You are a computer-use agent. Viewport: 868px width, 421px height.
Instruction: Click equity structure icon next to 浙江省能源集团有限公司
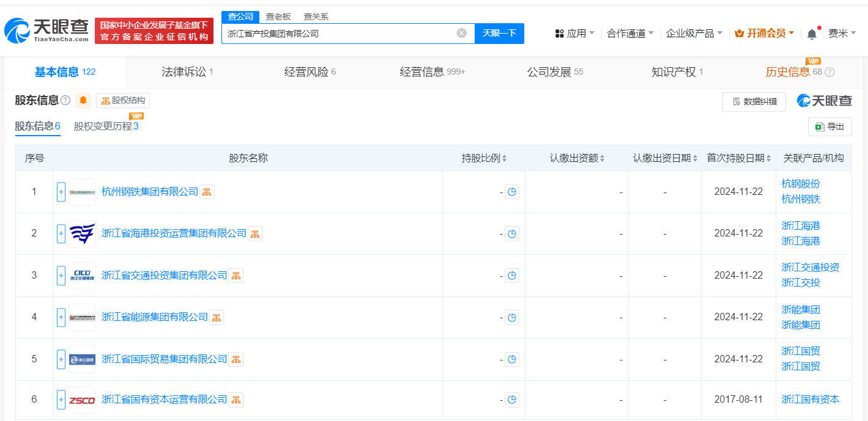tap(217, 317)
